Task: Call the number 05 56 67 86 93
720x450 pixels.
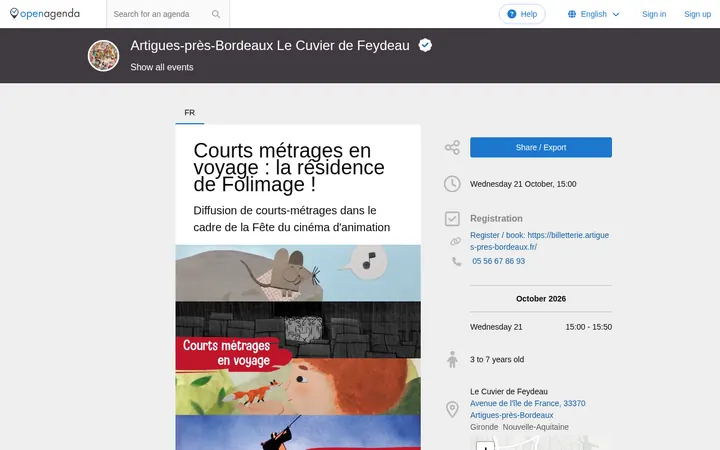Action: [x=498, y=261]
